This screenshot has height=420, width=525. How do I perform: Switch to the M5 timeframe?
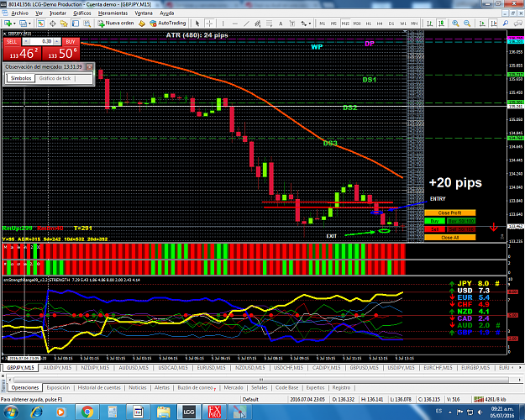click(333, 24)
